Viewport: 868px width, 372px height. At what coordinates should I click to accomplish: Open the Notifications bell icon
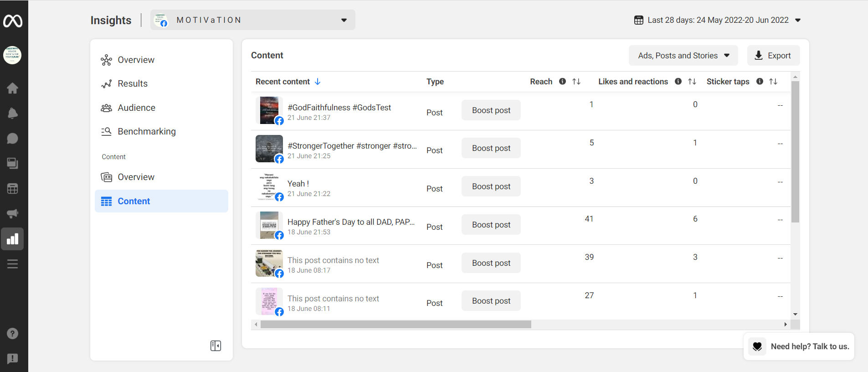coord(12,113)
